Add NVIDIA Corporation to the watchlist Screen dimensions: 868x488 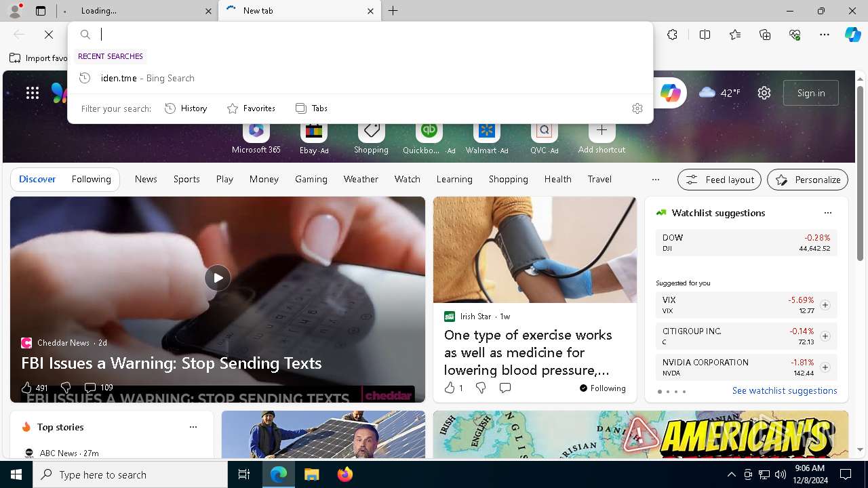pyautogui.click(x=825, y=367)
